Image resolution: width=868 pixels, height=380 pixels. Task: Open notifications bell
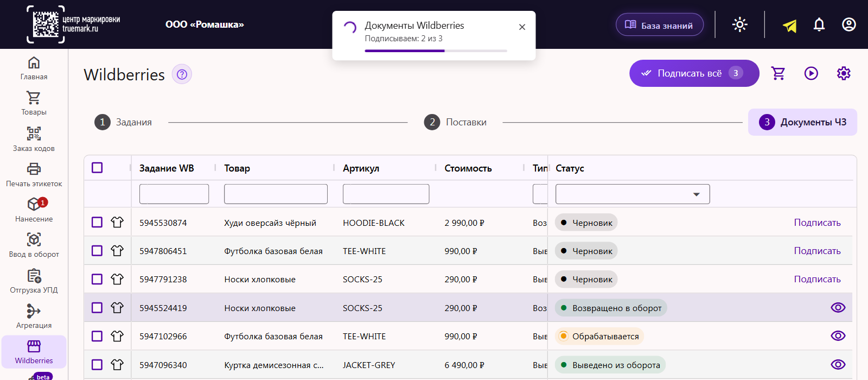[819, 24]
